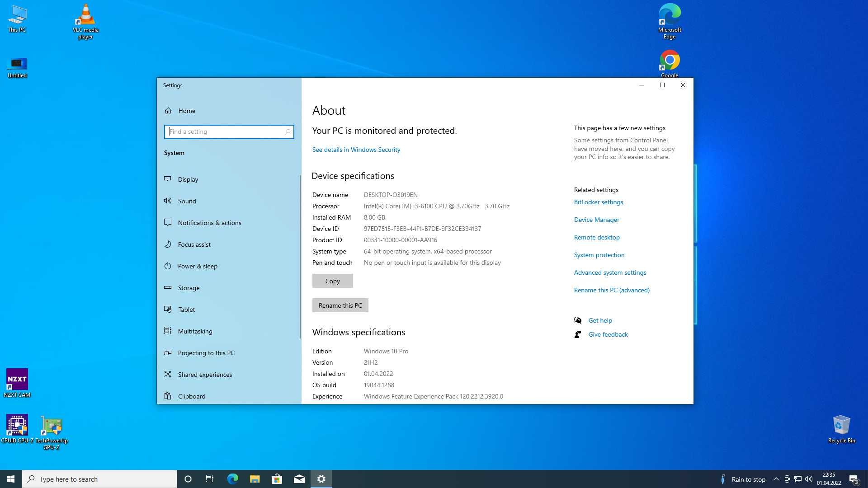This screenshot has width=868, height=488.
Task: Click See details in Windows Security
Action: tap(356, 149)
